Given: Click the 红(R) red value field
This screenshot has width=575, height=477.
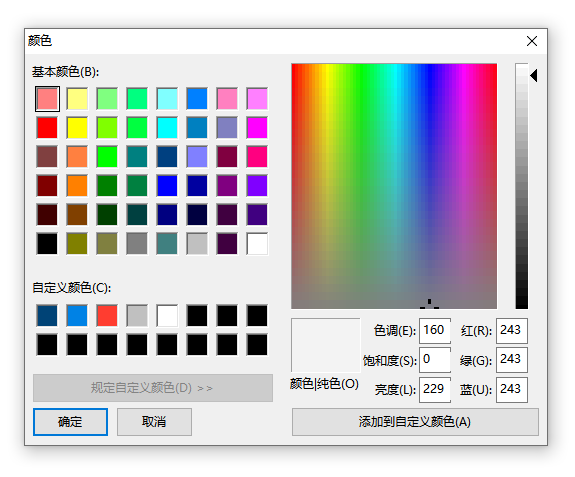Looking at the screenshot, I should (x=512, y=331).
